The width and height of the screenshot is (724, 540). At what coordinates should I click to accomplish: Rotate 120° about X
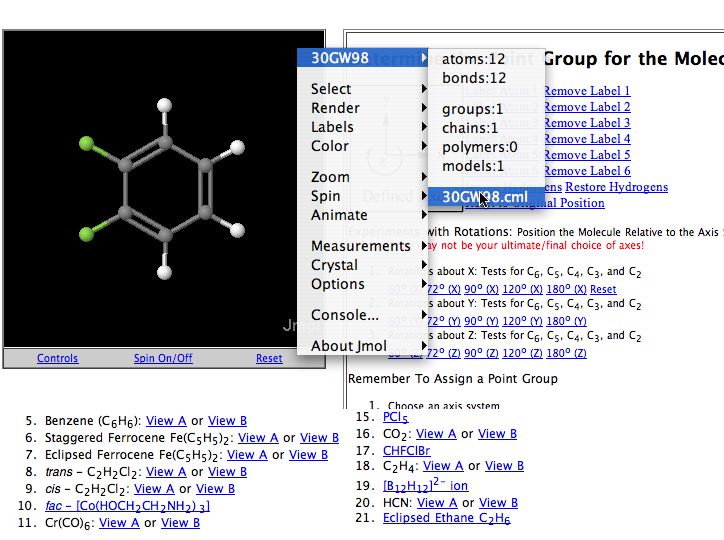(522, 289)
